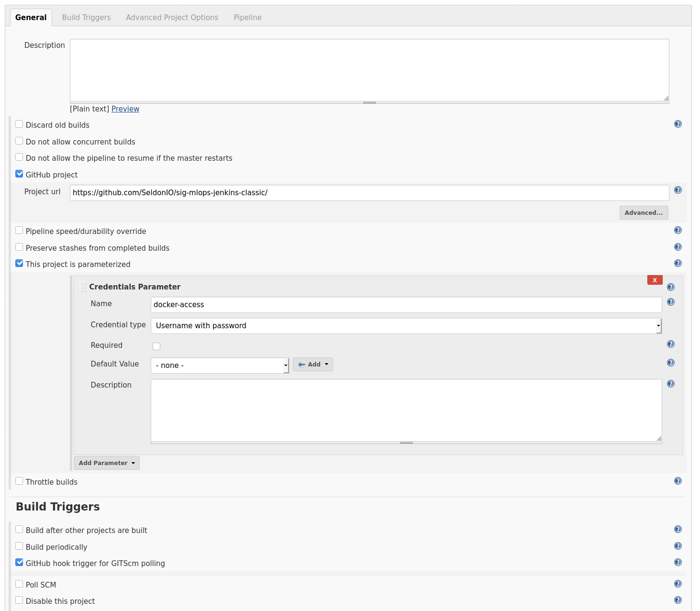Open help for Pipeline speed/durability override

pyautogui.click(x=678, y=230)
